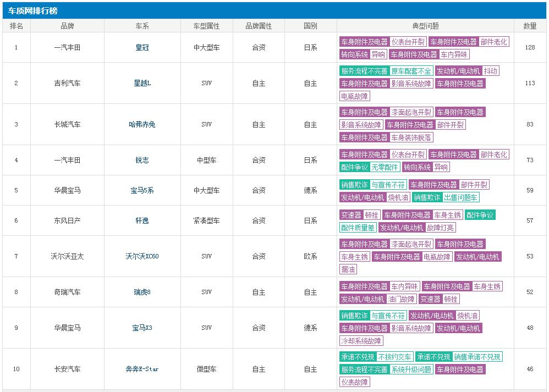Click the 油门故障 issue tag

[401, 299]
